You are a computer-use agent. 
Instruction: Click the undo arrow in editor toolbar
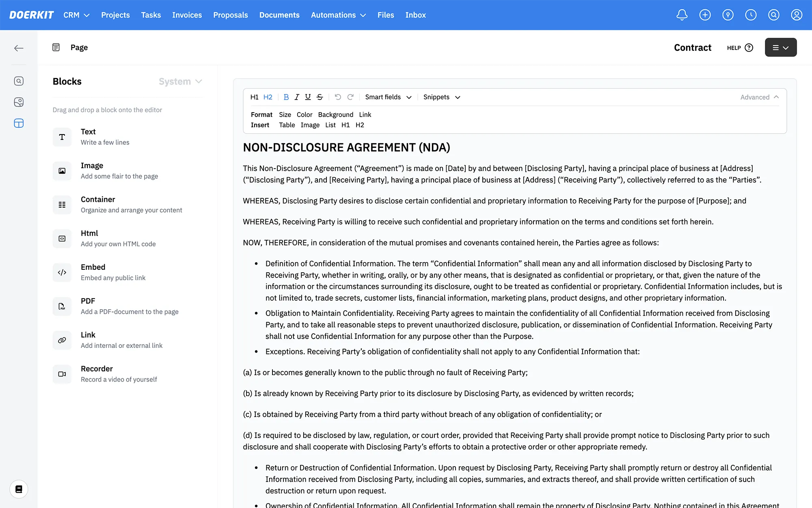pyautogui.click(x=337, y=97)
